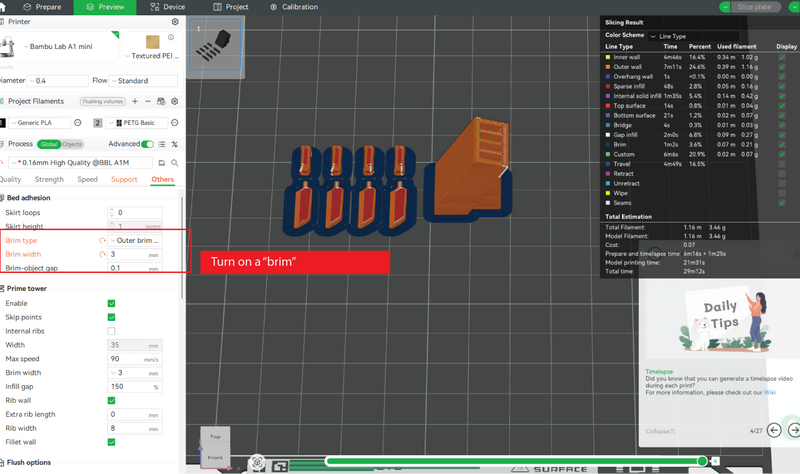Expand the Bambu Lab A1 mini printer list
The height and width of the screenshot is (474, 800).
(59, 46)
